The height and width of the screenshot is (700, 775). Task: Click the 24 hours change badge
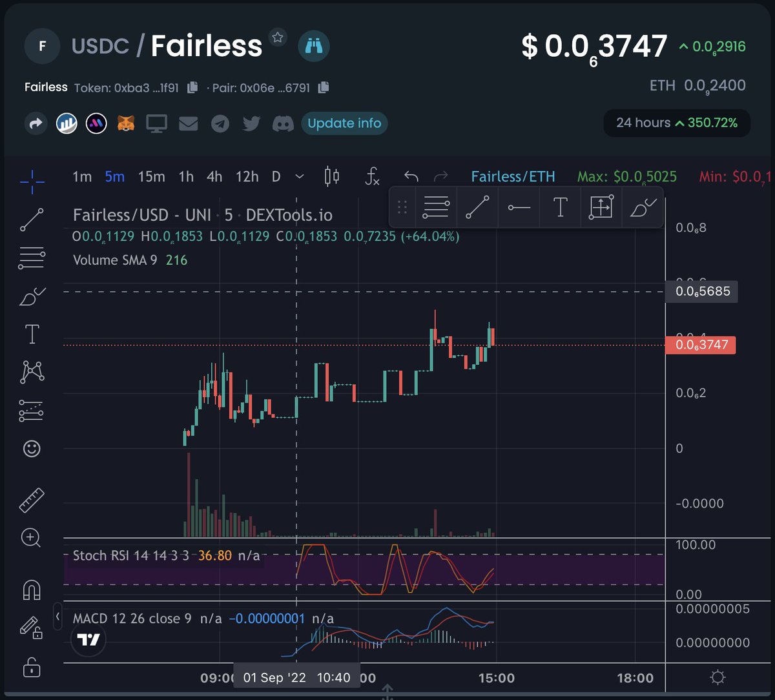coord(677,123)
